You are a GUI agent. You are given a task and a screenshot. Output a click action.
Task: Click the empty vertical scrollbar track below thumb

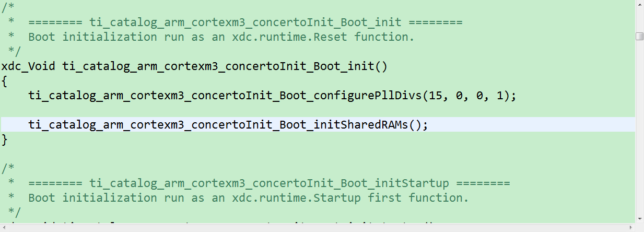pos(639,127)
